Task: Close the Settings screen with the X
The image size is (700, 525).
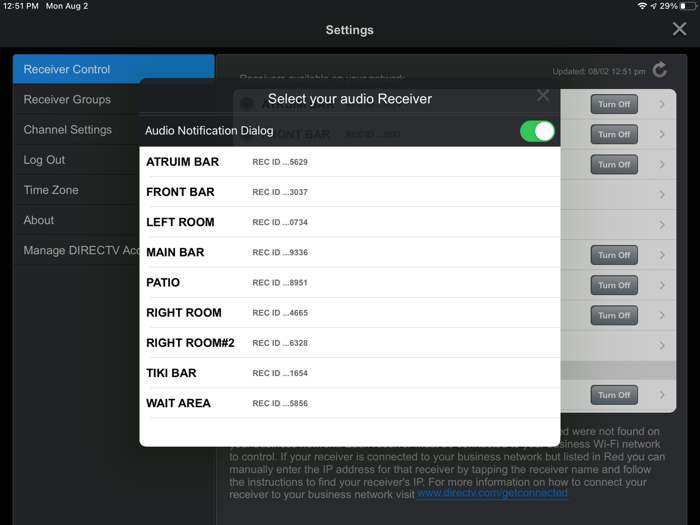Action: click(x=679, y=29)
